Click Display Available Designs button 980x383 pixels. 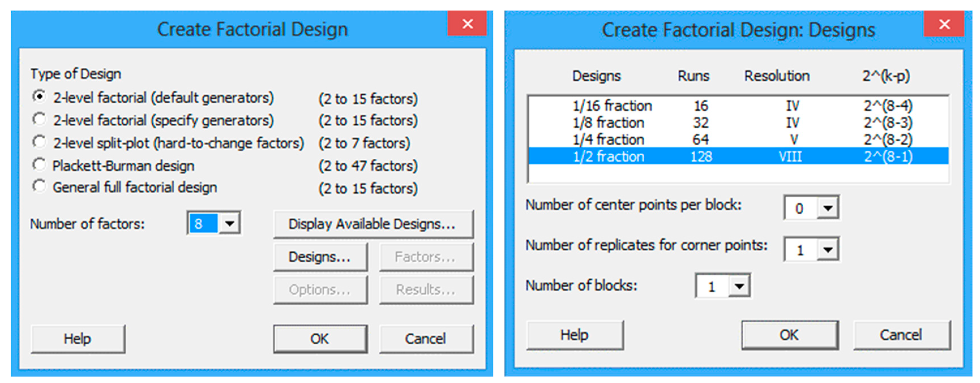click(373, 224)
